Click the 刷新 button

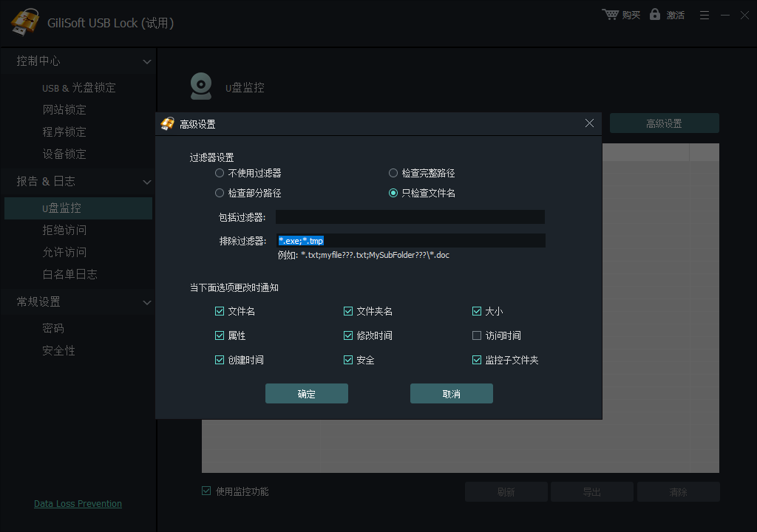(x=506, y=491)
